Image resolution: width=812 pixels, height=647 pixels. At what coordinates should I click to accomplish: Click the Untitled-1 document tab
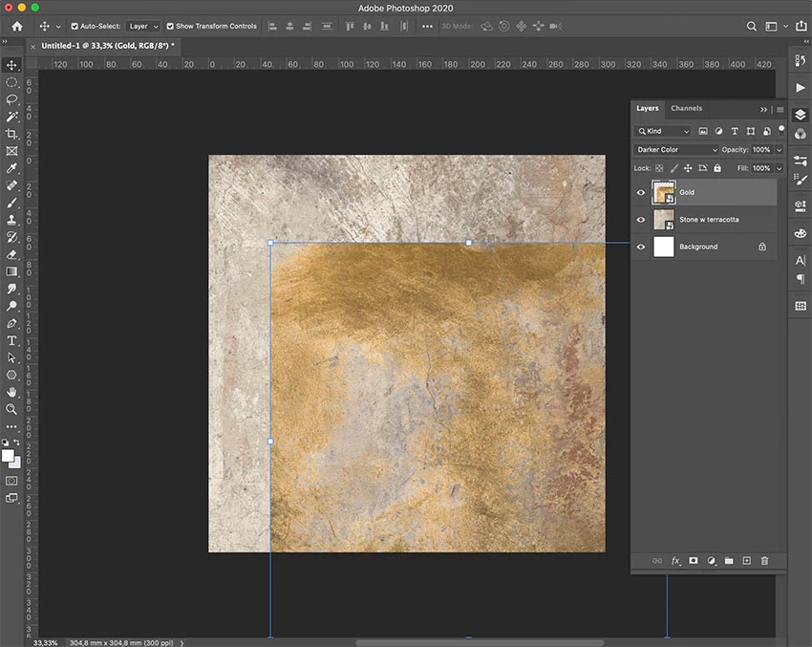[107, 46]
